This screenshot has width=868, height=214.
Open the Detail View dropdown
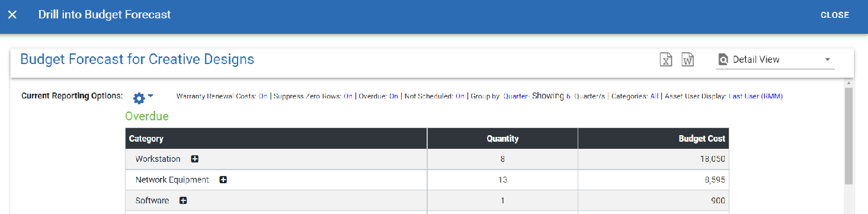coord(776,60)
